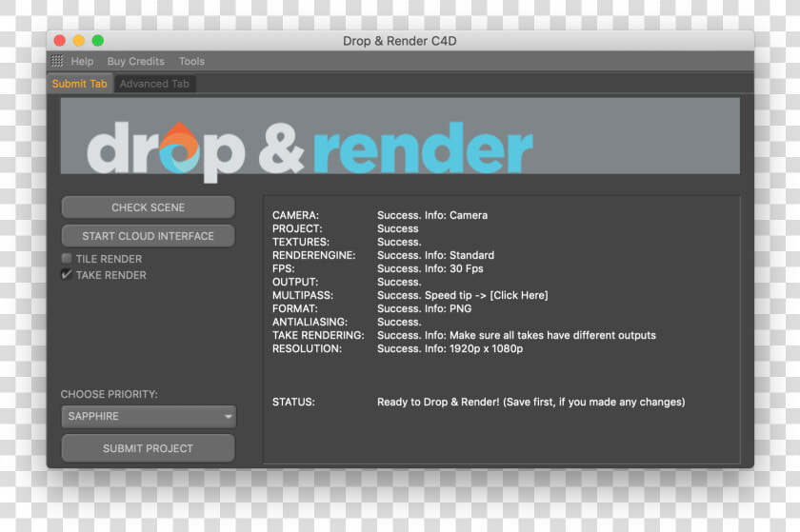
Task: Launch START CLOUD INTERFACE
Action: (148, 236)
